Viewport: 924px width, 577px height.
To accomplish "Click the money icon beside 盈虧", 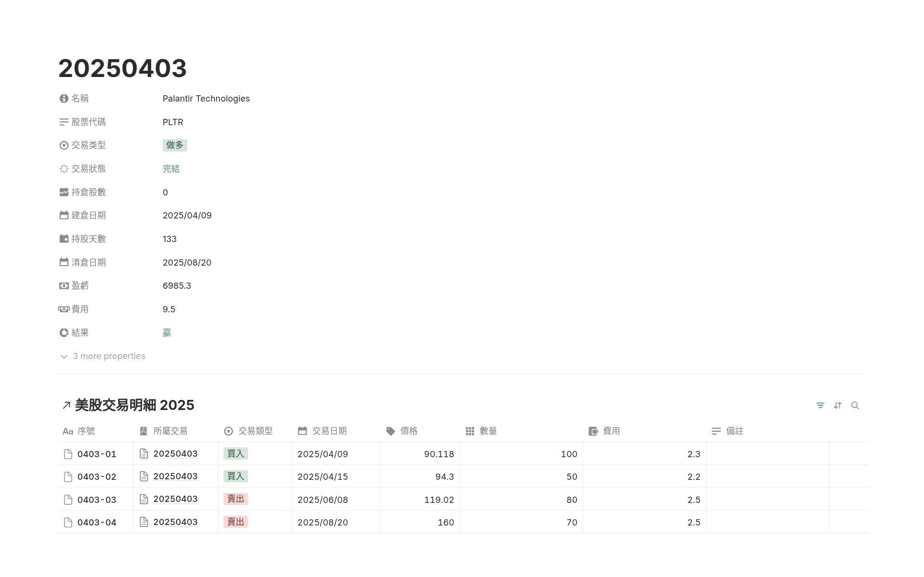I will (64, 286).
